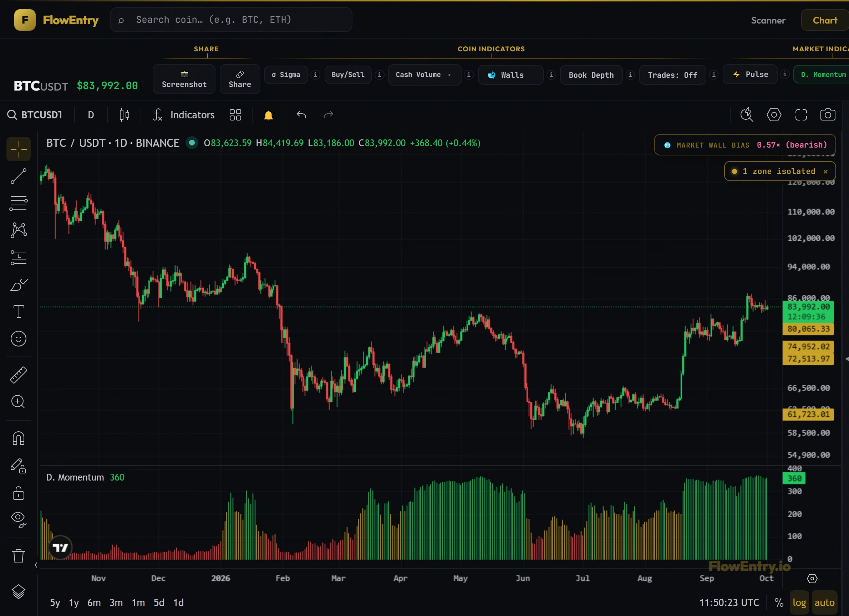Open the Cash Volume dropdown
The image size is (849, 616).
click(x=424, y=75)
